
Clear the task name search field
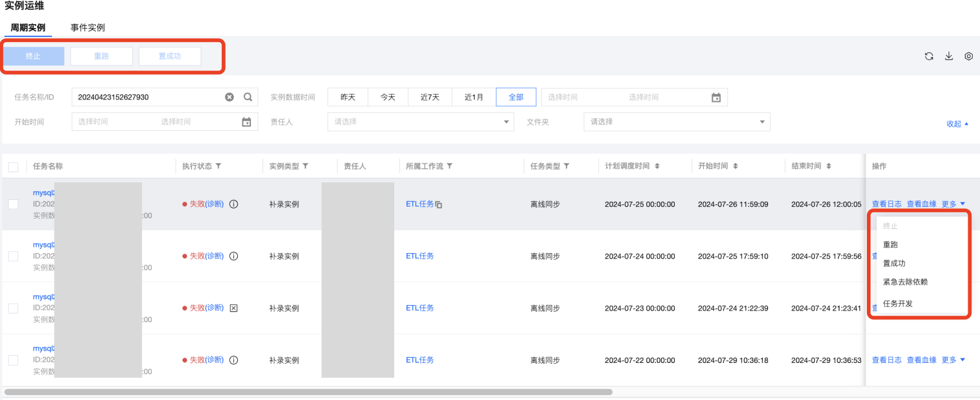coord(229,97)
